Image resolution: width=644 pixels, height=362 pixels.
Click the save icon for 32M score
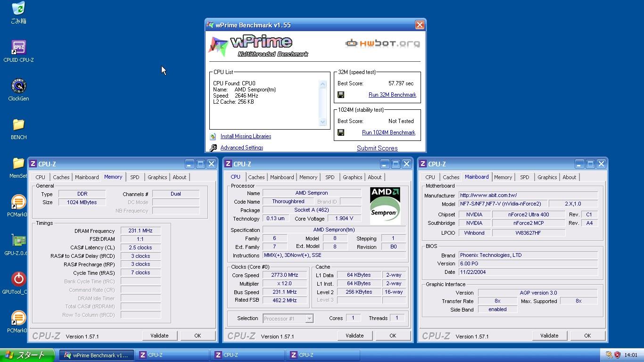[x=341, y=95]
